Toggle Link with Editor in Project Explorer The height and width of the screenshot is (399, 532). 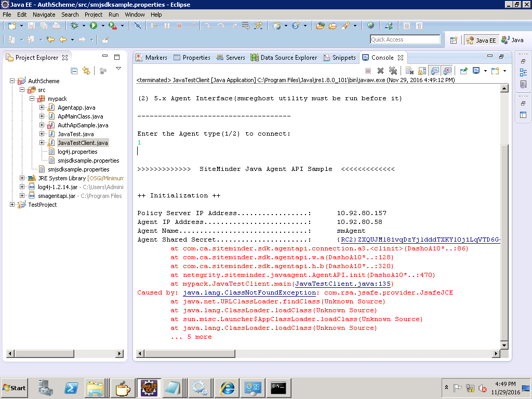pyautogui.click(x=87, y=71)
